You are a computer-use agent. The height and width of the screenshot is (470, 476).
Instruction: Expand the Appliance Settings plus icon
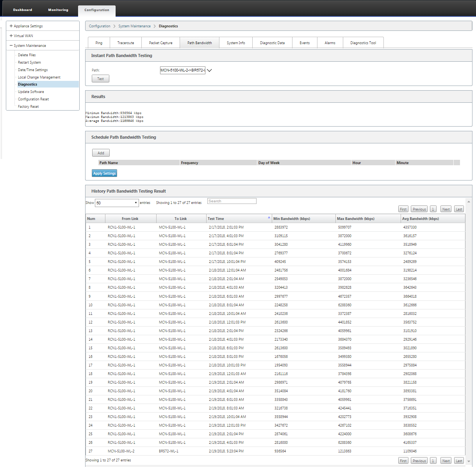pos(11,26)
